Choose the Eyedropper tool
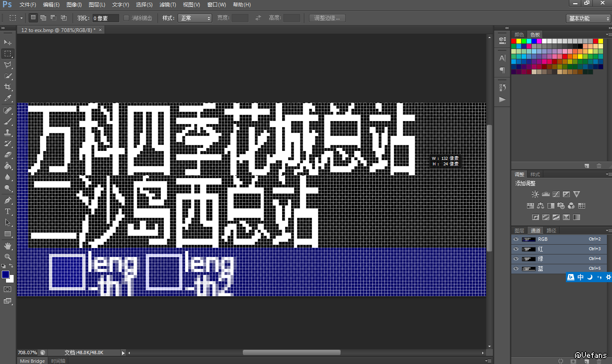 [8, 98]
